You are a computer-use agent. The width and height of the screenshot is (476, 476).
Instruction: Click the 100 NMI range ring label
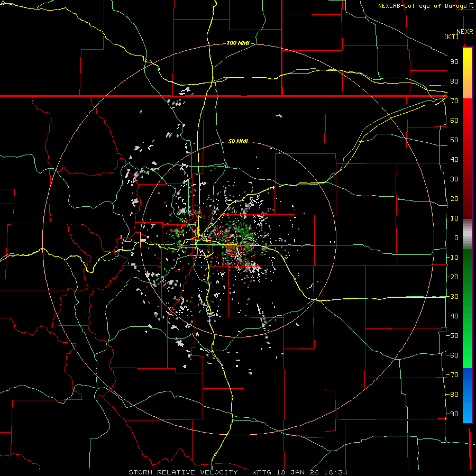[x=238, y=43]
